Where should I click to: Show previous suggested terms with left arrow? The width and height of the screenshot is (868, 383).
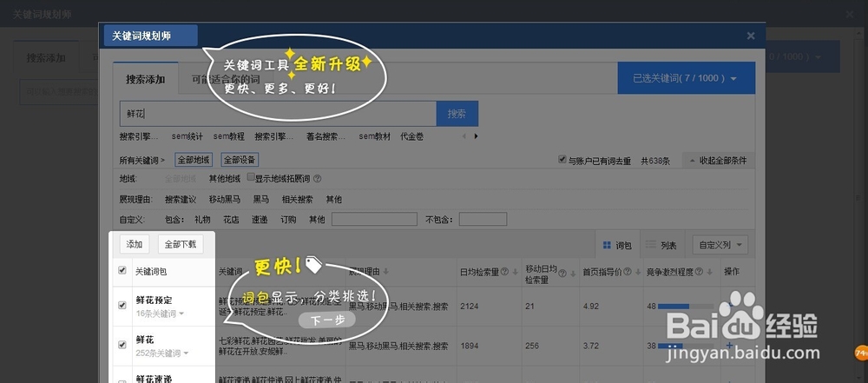[x=464, y=136]
